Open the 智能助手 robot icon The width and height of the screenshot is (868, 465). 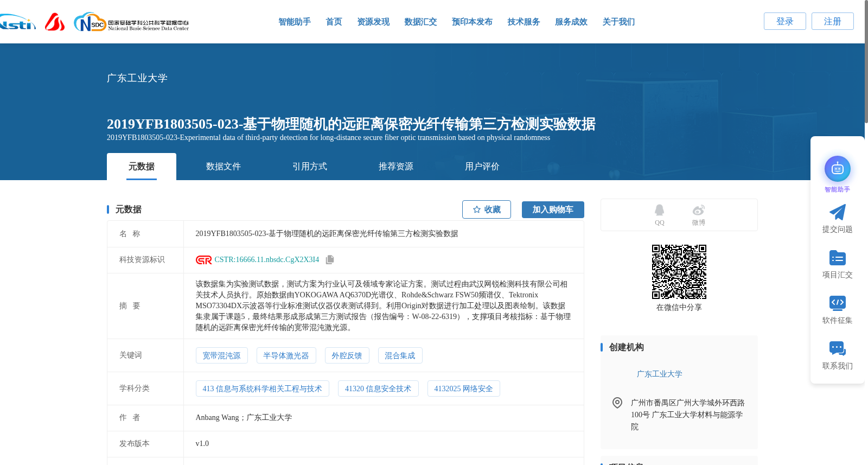point(838,169)
